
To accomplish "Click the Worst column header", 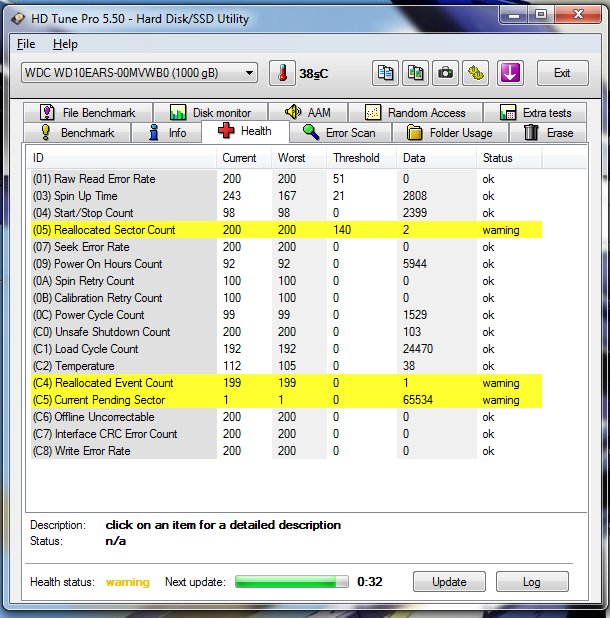I will pos(299,158).
